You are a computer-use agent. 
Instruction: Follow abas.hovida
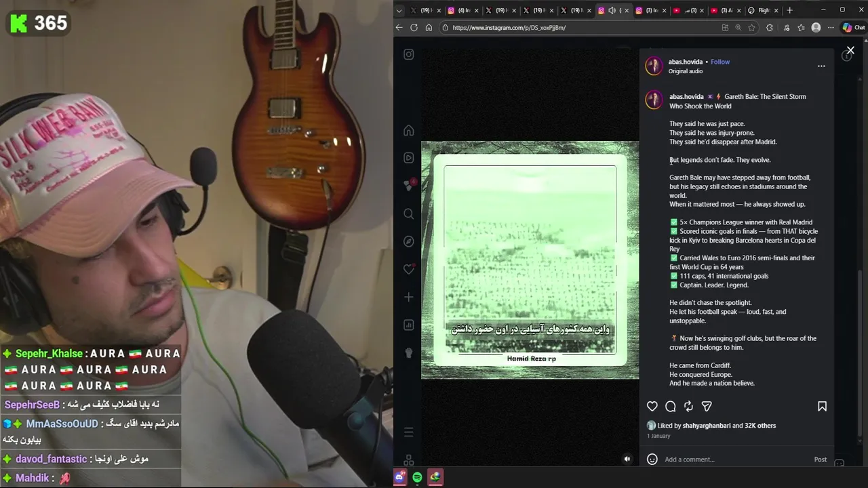720,62
